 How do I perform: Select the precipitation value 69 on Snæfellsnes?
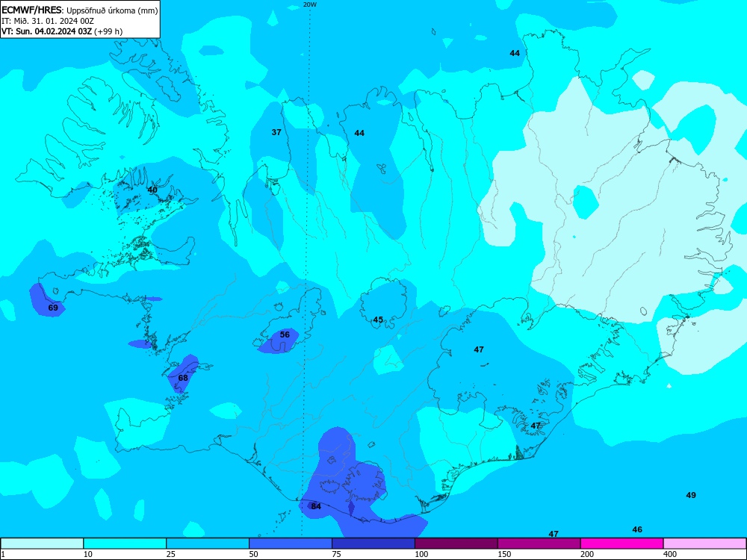tap(53, 308)
